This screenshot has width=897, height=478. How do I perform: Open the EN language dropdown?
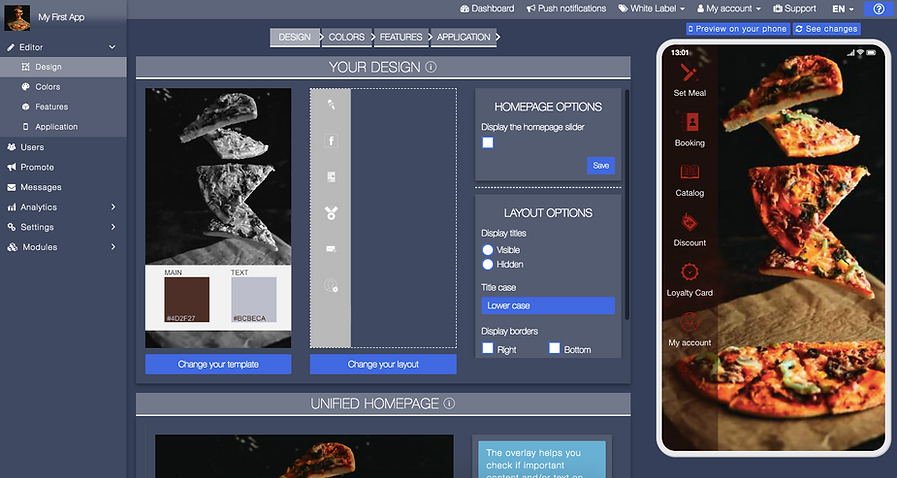[x=843, y=9]
